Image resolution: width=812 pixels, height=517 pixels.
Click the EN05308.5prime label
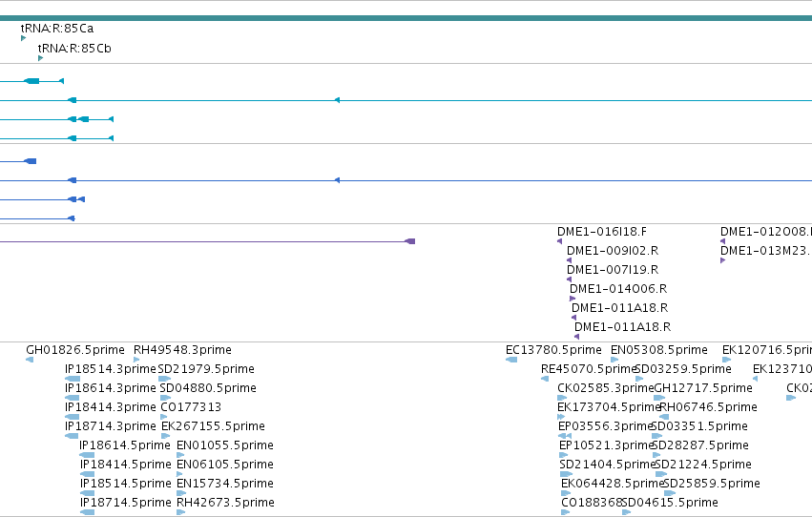click(x=659, y=350)
